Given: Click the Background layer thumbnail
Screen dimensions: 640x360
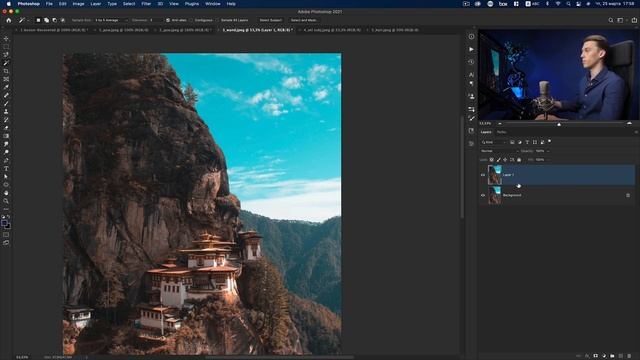Looking at the screenshot, I should [x=495, y=195].
